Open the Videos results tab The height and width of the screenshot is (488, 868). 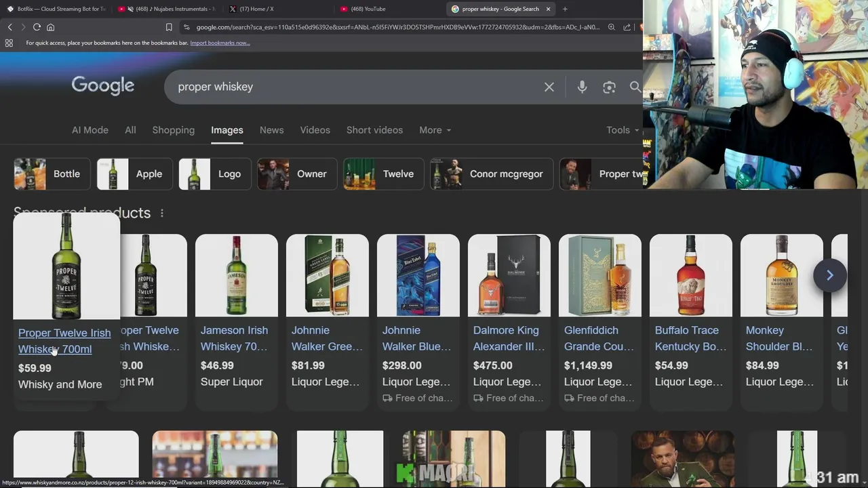pos(315,130)
